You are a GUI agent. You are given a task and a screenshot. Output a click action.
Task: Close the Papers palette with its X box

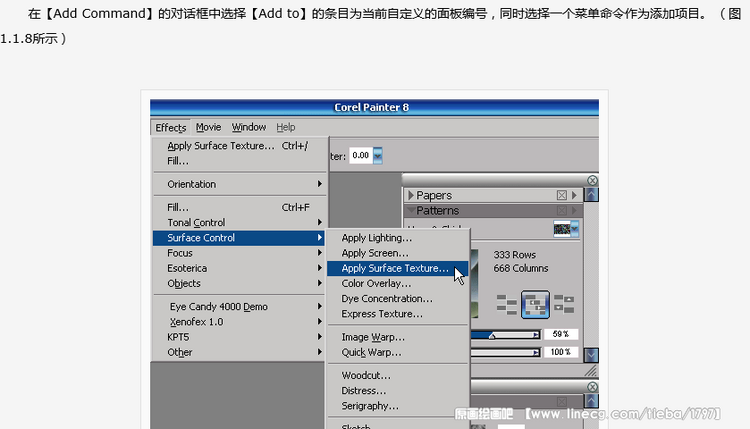pos(562,195)
